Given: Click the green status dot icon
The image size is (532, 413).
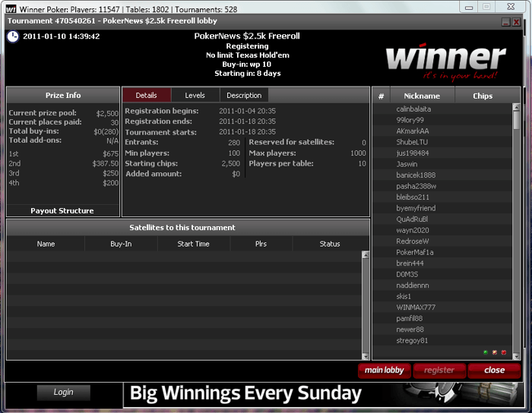Looking at the screenshot, I should coord(486,352).
